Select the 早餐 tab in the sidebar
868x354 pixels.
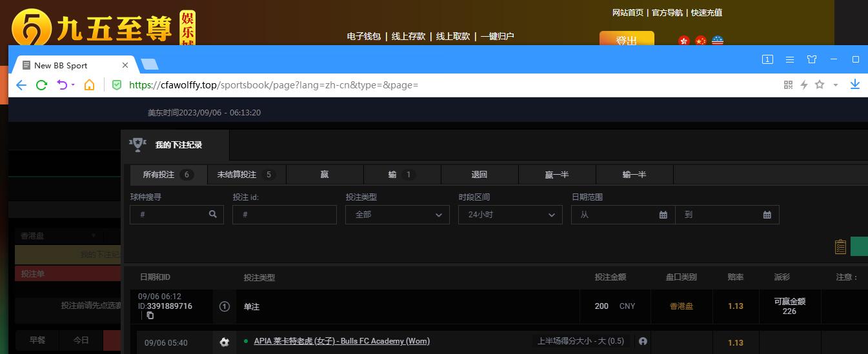click(37, 340)
